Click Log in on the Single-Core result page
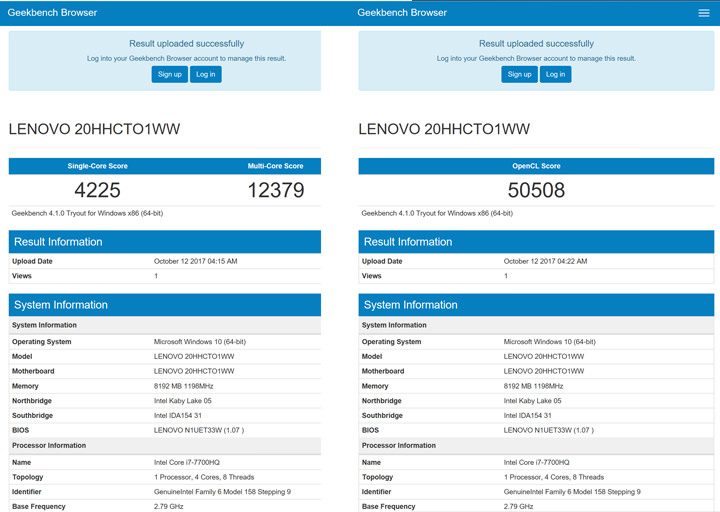The image size is (720, 512). [206, 74]
